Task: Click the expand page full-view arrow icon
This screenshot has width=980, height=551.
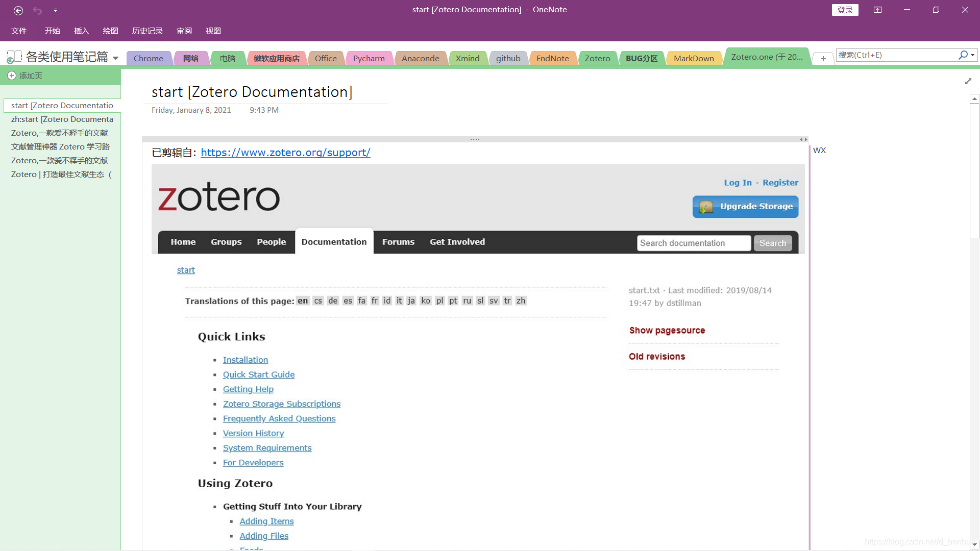Action: click(968, 81)
